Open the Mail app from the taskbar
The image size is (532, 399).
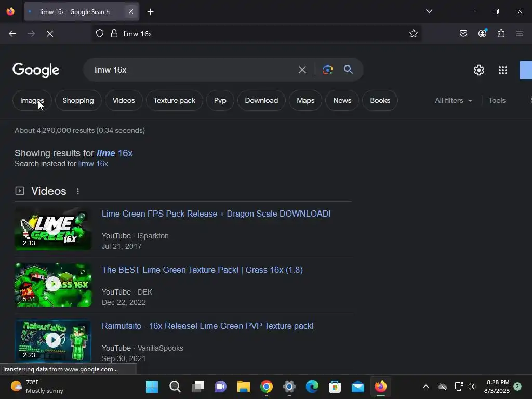(x=357, y=387)
